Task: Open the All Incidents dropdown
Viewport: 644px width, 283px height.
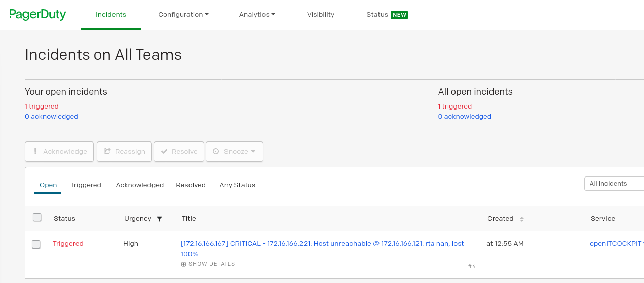Action: click(614, 184)
